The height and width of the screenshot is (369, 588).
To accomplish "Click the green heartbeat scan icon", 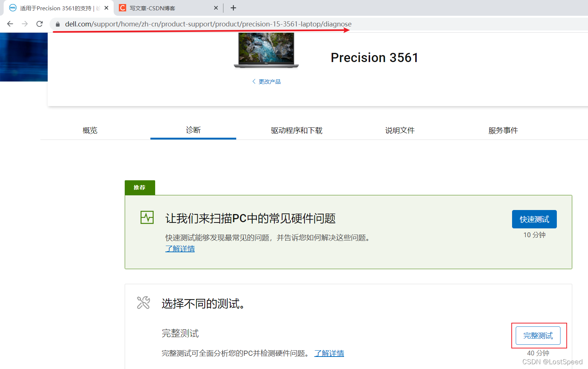I will pyautogui.click(x=147, y=217).
